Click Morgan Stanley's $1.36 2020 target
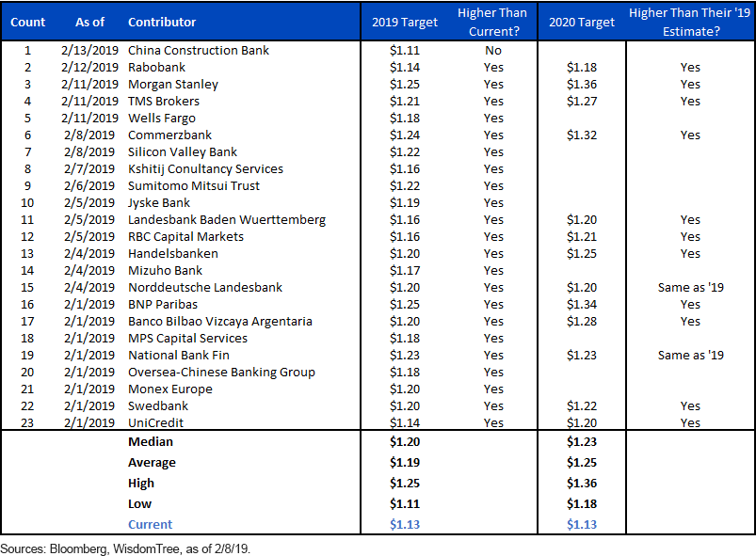The height and width of the screenshot is (556, 756). pyautogui.click(x=582, y=85)
